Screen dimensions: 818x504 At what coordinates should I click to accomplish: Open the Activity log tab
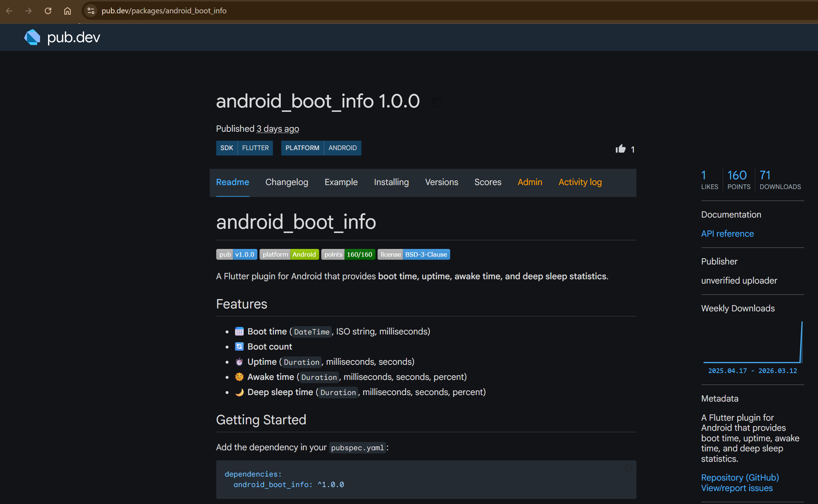(580, 182)
